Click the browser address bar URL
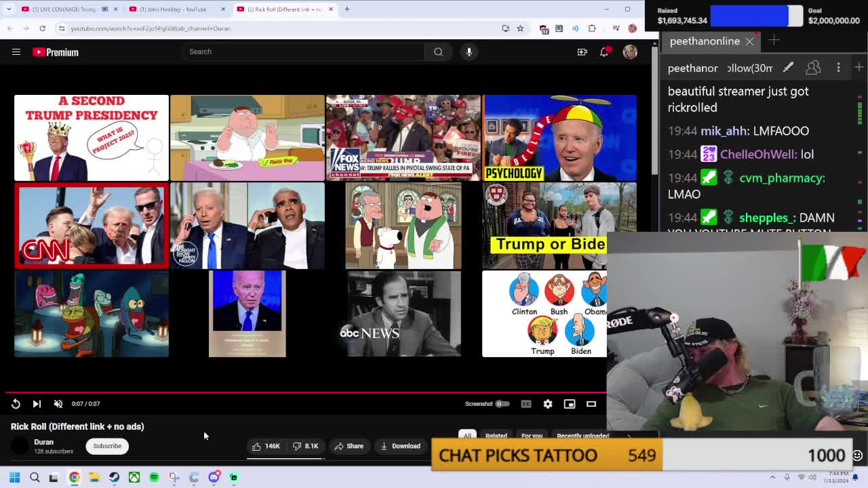This screenshot has width=868, height=488. 151,28
